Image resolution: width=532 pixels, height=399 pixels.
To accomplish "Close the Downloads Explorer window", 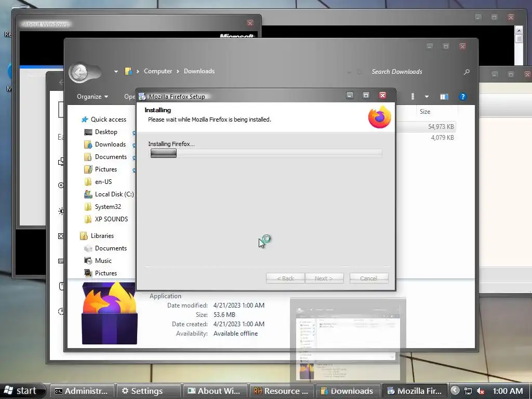I will (x=462, y=46).
